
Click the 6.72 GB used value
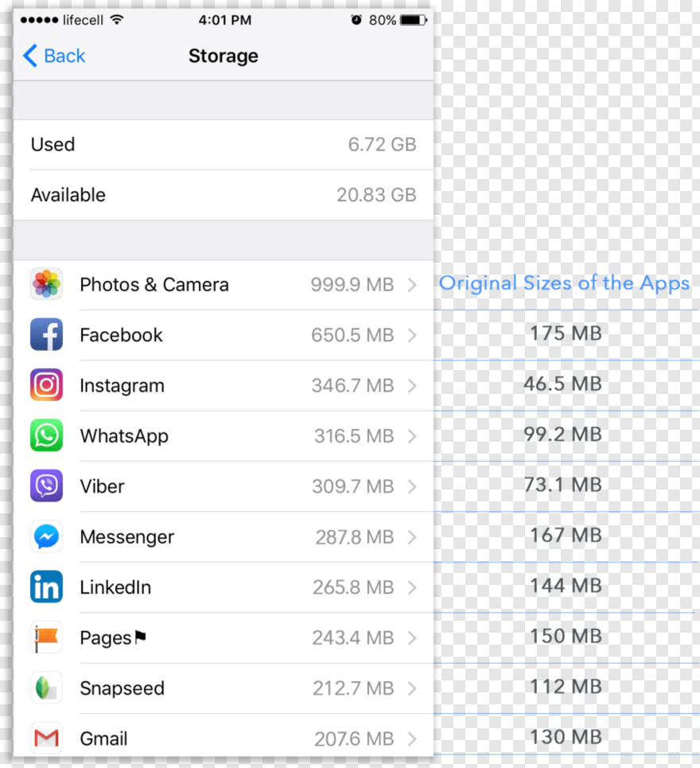click(383, 145)
